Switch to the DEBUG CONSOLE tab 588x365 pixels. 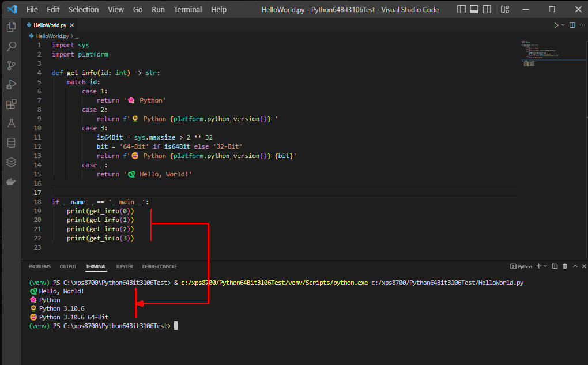coord(159,266)
